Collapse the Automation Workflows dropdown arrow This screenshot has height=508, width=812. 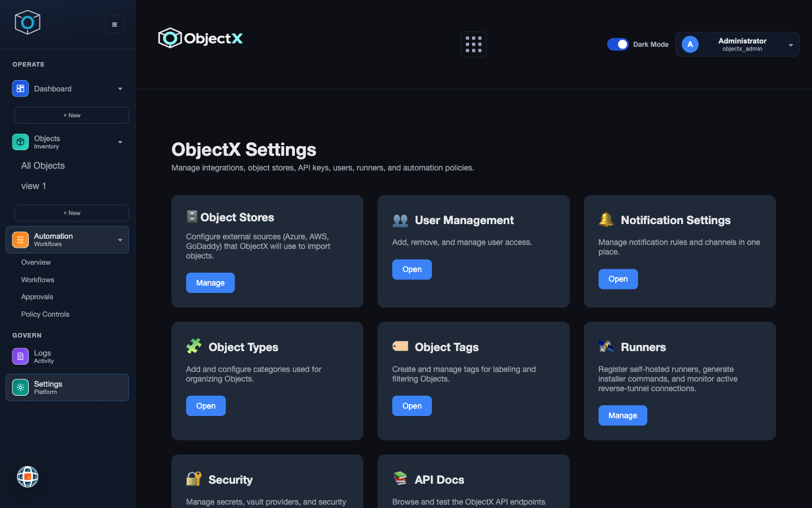tap(120, 240)
